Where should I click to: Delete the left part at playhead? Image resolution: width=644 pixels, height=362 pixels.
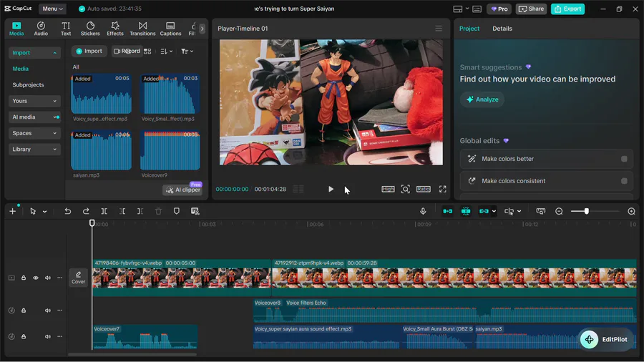(x=122, y=211)
